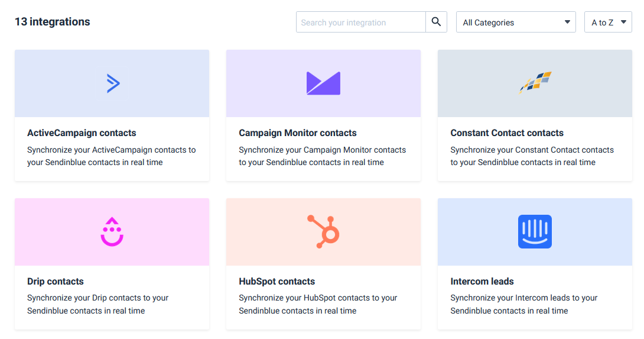Select the Intercom leads card title
The height and width of the screenshot is (339, 644).
482,282
